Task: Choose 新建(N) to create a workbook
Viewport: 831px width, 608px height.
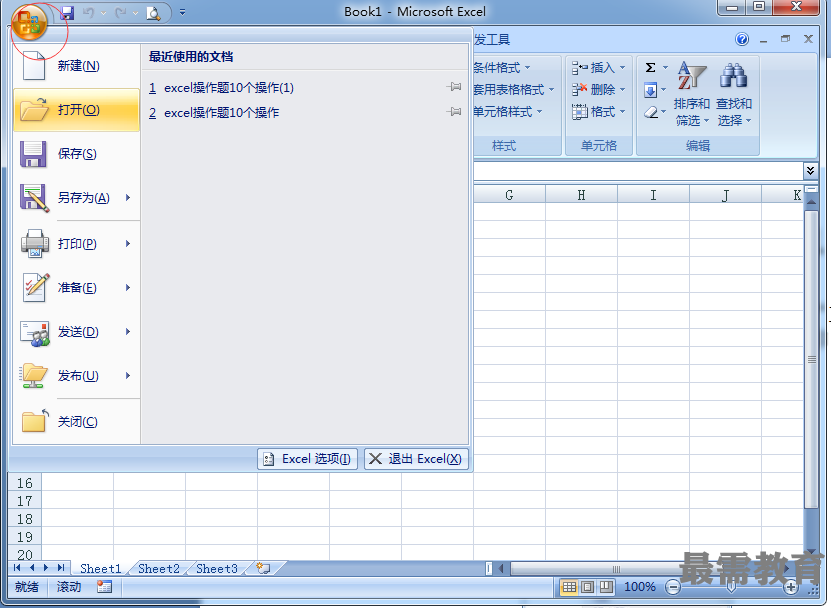Action: point(76,66)
